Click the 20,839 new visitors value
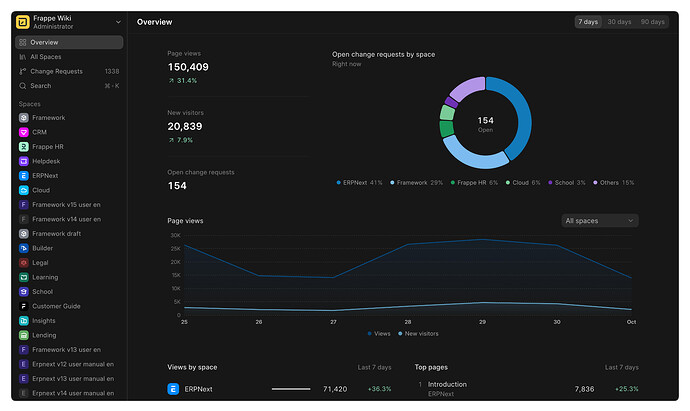Viewport: 690px width, 411px height. (185, 126)
